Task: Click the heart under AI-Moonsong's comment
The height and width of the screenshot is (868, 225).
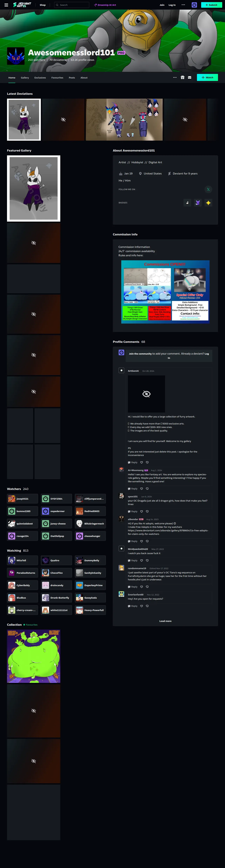Action: [141, 489]
